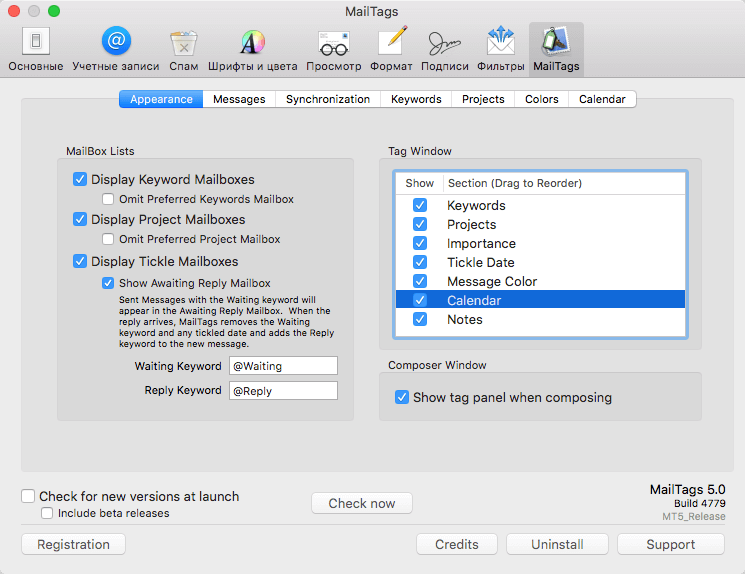The width and height of the screenshot is (745, 574).
Task: Switch to the Messages tab
Action: (x=239, y=99)
